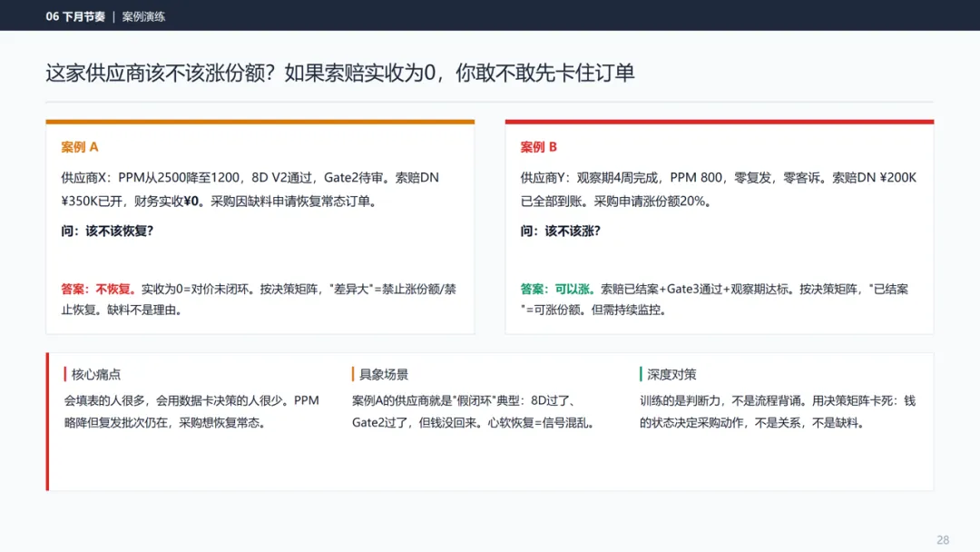Click the question 问：该不该涨？
The image size is (980, 552).
(560, 232)
